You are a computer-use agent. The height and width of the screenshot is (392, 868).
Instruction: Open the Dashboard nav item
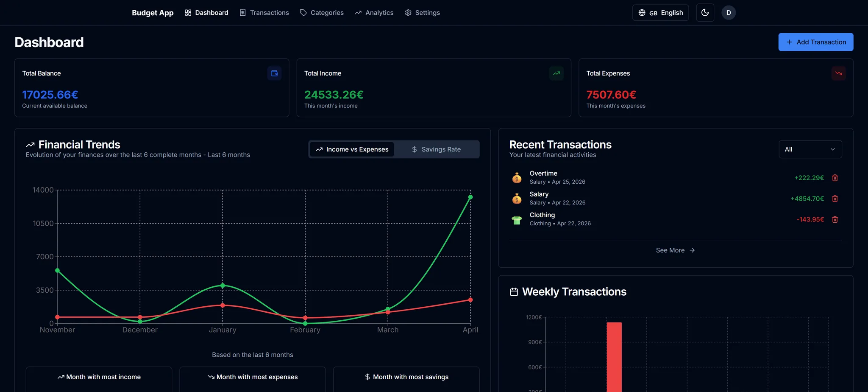206,13
